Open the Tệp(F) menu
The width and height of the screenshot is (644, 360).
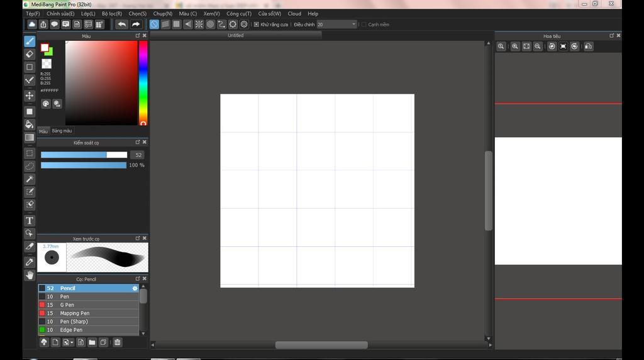[33, 14]
